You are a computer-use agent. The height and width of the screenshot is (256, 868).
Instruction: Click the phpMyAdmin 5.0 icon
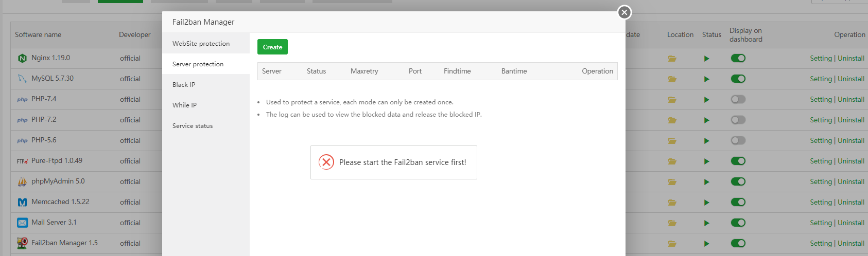click(x=22, y=181)
